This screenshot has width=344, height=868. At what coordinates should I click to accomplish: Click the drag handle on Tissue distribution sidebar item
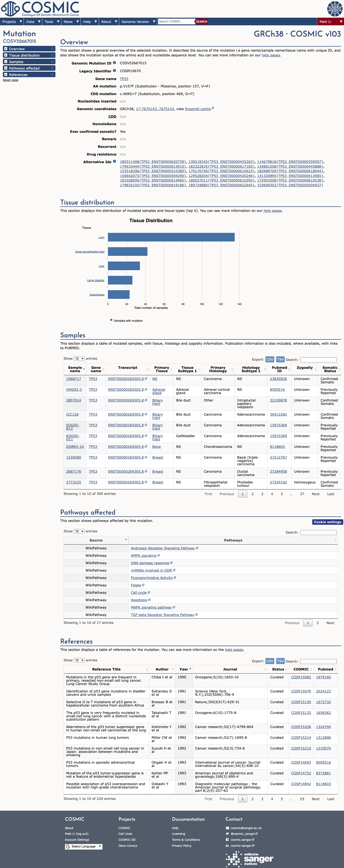tap(52, 55)
